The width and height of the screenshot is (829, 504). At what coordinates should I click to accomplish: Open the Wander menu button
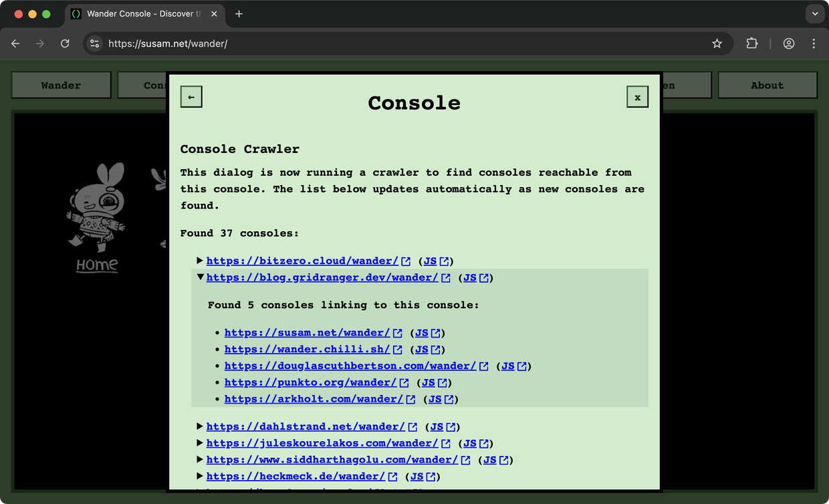pyautogui.click(x=61, y=86)
